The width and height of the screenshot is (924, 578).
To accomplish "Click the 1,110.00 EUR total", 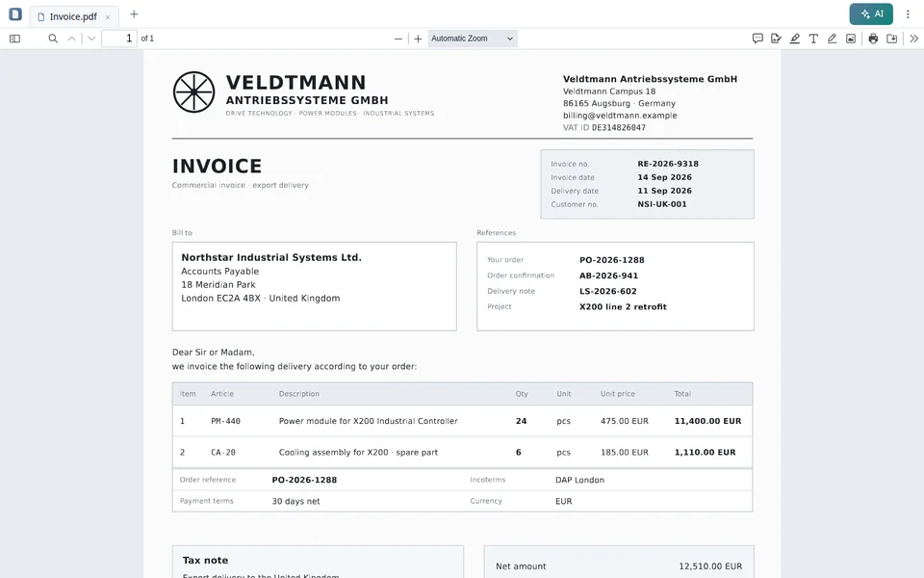I will pos(705,453).
